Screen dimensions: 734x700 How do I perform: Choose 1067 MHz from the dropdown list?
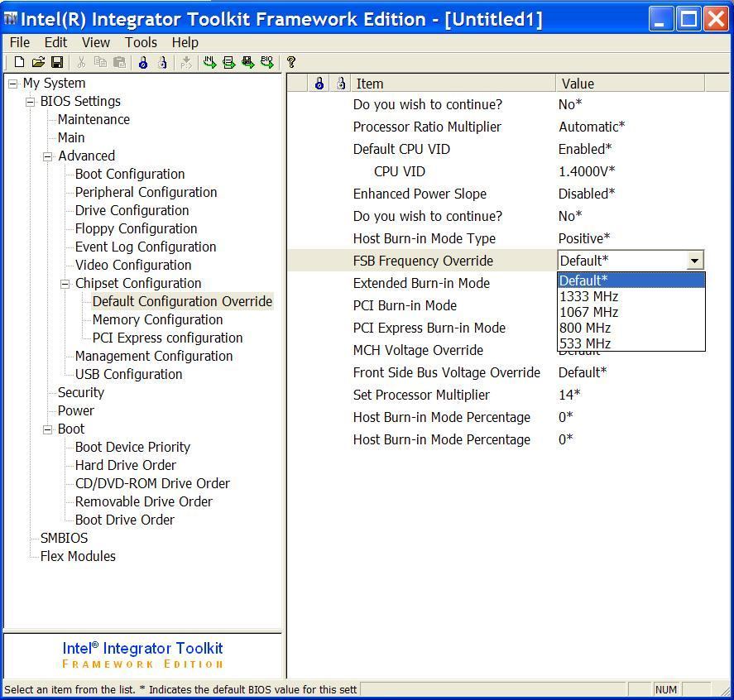coord(631,312)
